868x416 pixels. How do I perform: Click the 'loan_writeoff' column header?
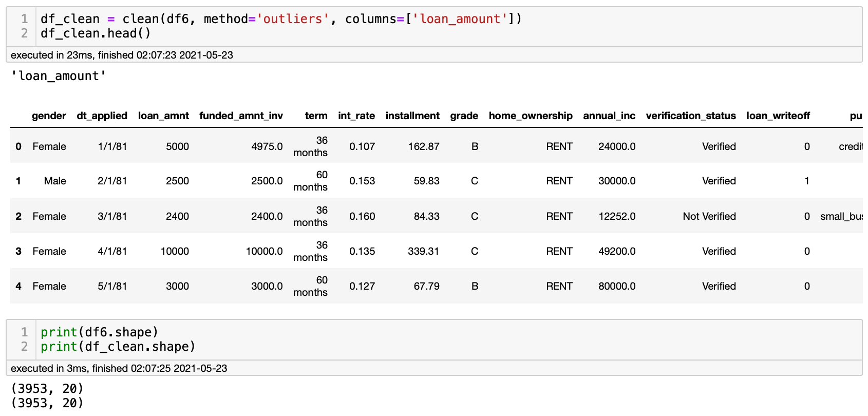click(778, 116)
